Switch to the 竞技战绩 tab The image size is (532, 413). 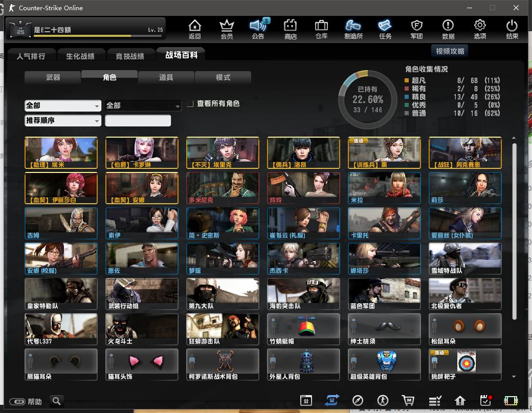click(x=130, y=56)
